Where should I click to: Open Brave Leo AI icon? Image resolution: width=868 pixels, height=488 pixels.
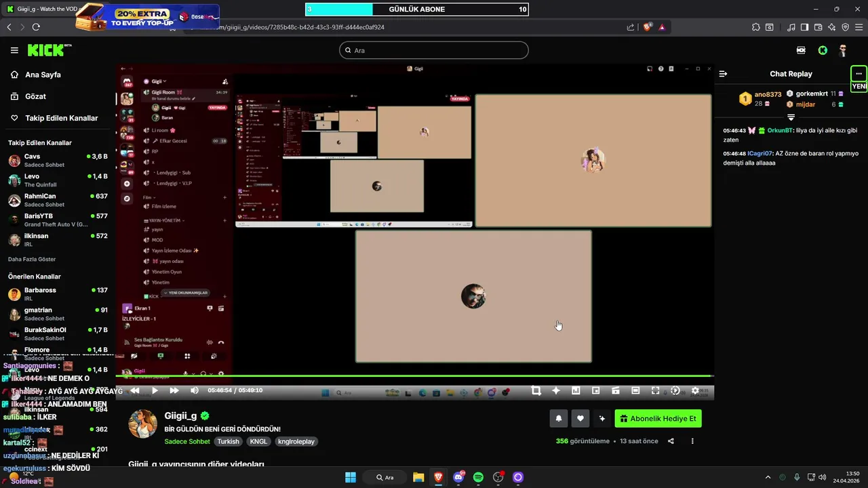pos(831,27)
